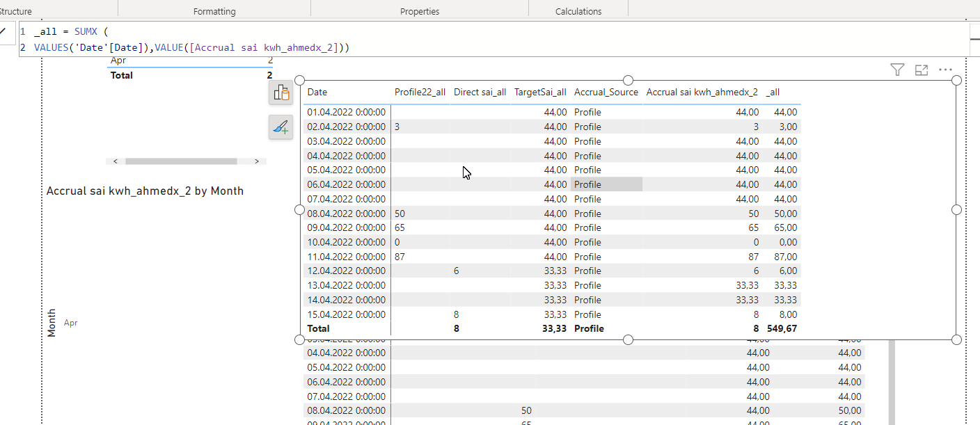Open the visual filters funnel icon
The width and height of the screenshot is (980, 425).
tap(897, 70)
